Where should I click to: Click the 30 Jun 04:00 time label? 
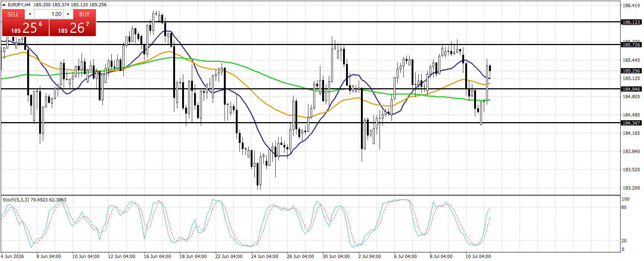[336, 257]
